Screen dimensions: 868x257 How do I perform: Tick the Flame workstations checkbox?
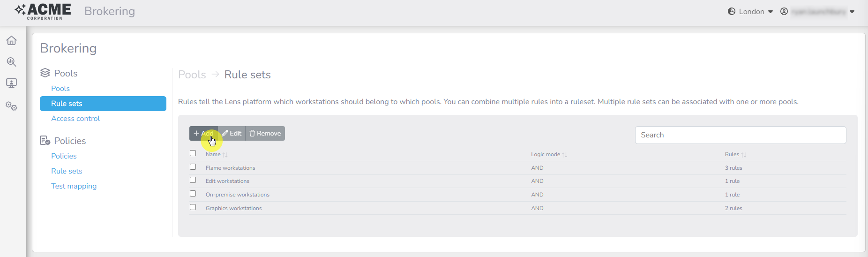(193, 167)
